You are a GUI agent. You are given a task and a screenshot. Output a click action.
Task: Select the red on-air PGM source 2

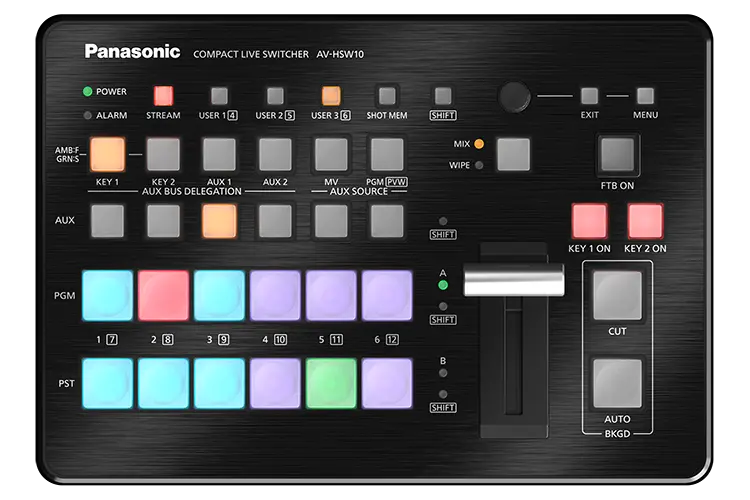[163, 295]
